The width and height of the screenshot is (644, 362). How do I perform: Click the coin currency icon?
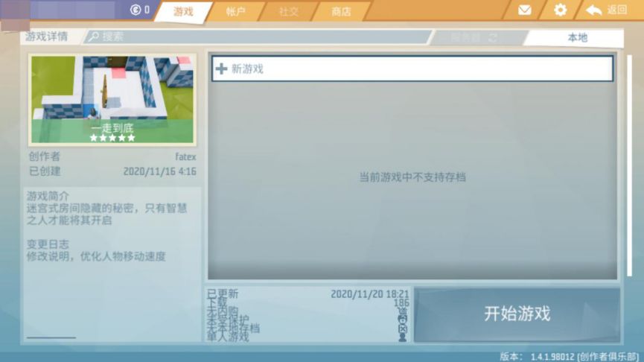(135, 10)
